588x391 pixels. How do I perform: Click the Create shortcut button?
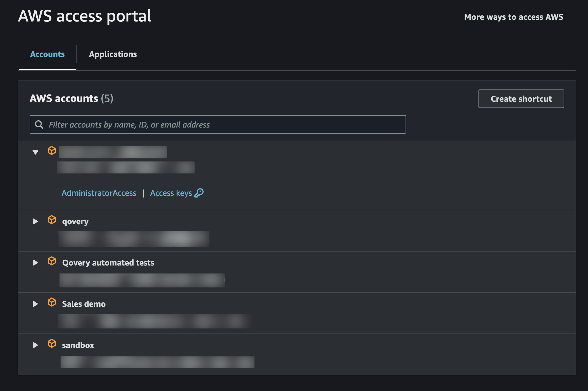tap(521, 99)
